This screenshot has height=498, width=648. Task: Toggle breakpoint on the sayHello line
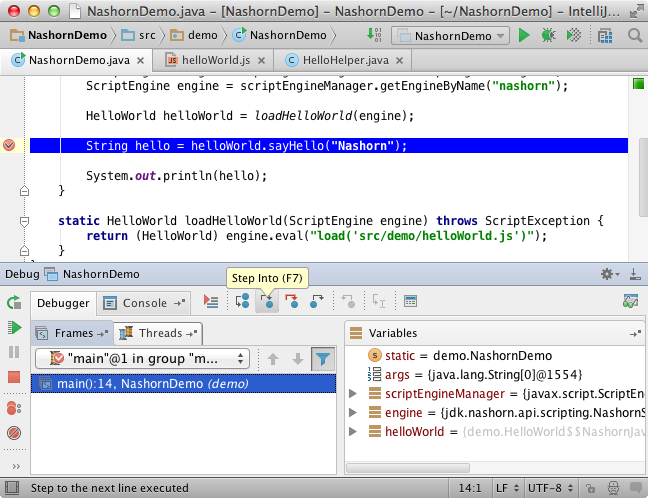9,145
